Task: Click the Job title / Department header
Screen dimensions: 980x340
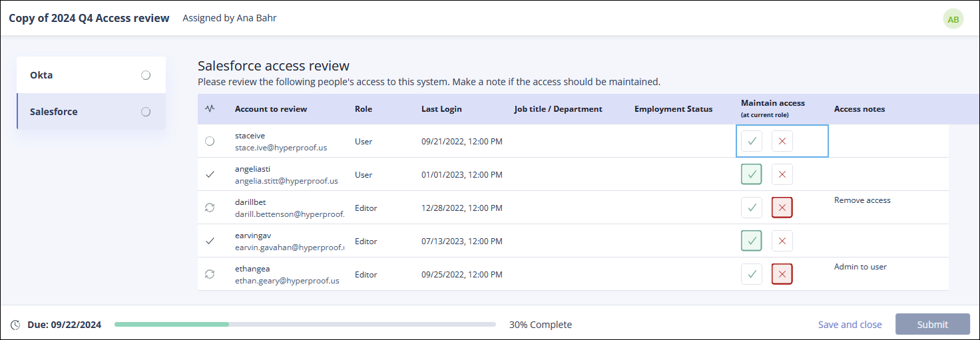Action: [x=559, y=109]
